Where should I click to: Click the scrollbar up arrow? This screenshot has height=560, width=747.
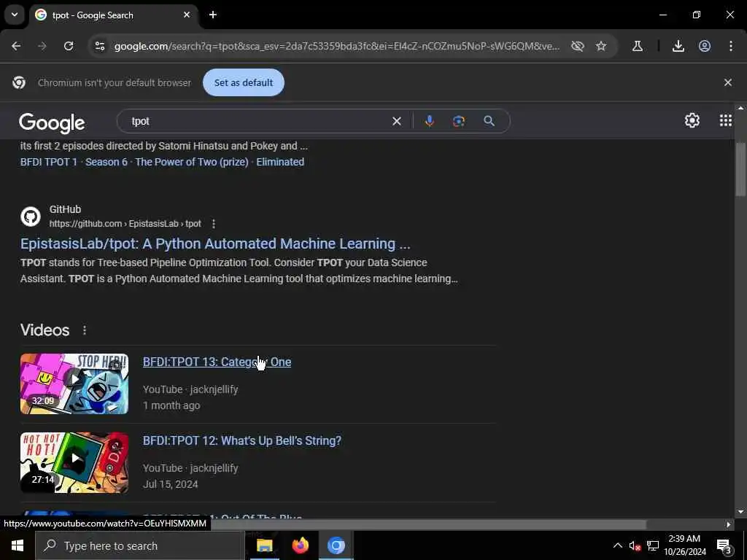click(740, 108)
